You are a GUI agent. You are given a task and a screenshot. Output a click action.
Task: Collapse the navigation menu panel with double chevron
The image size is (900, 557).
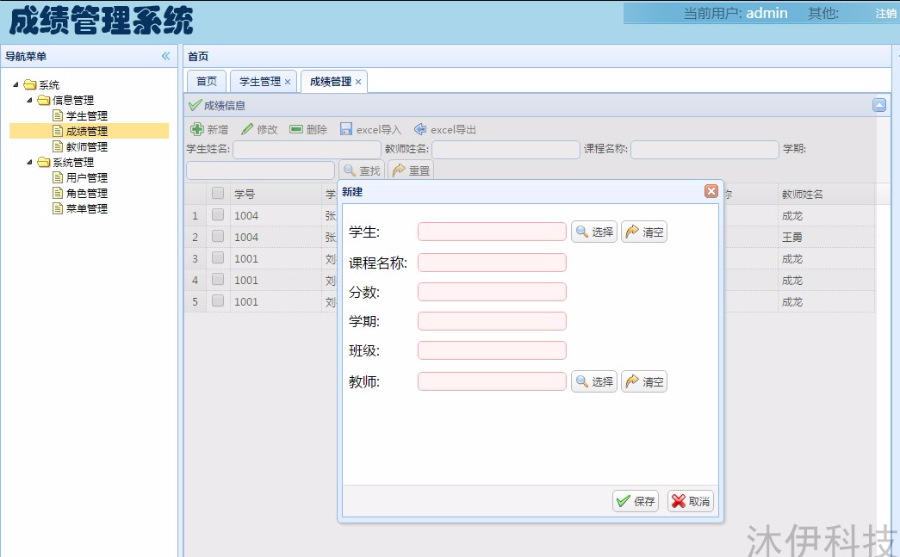click(166, 56)
